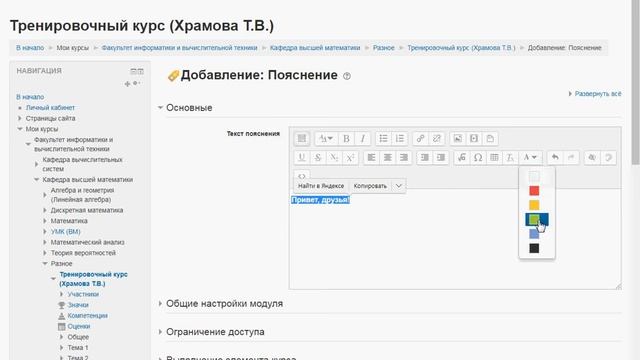The height and width of the screenshot is (360, 640).
Task: Expand the Теория вероятностей node
Action: (45, 253)
